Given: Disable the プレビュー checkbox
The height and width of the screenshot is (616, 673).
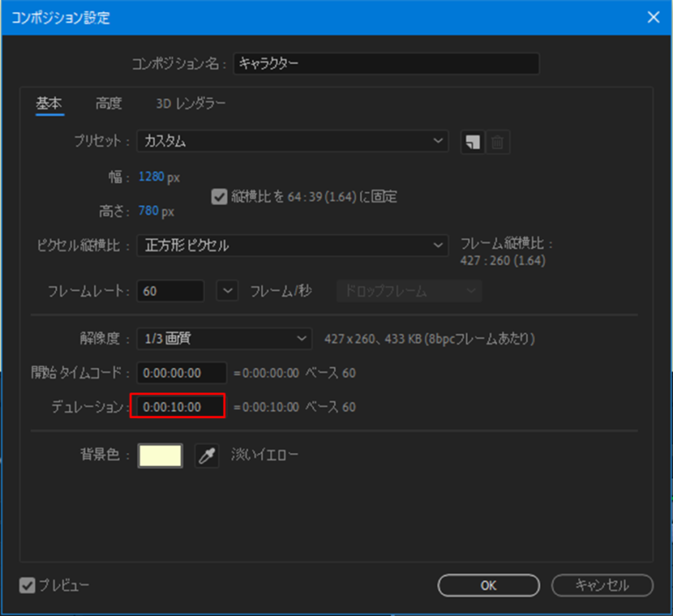Looking at the screenshot, I should [26, 584].
